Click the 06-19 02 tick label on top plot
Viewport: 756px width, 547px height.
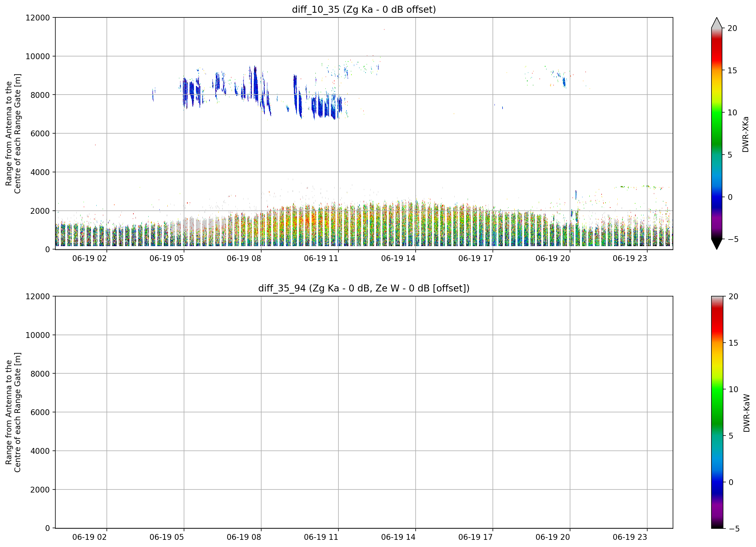click(x=89, y=259)
